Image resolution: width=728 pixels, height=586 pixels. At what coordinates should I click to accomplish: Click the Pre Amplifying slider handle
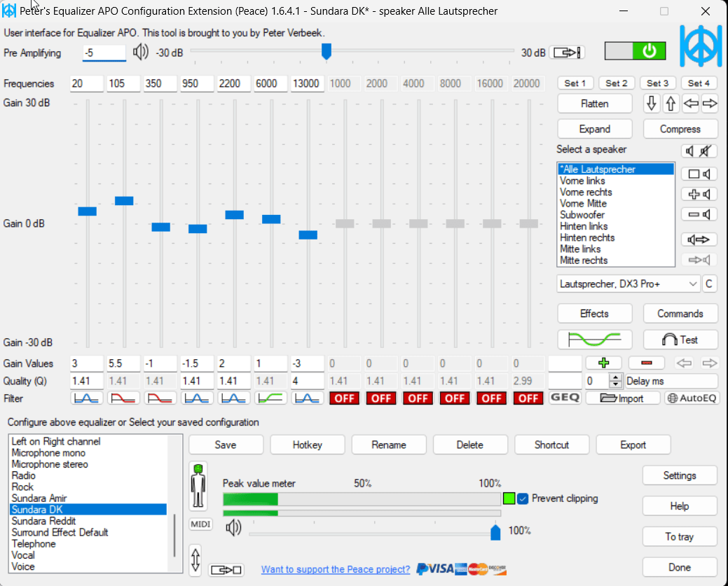pos(327,52)
